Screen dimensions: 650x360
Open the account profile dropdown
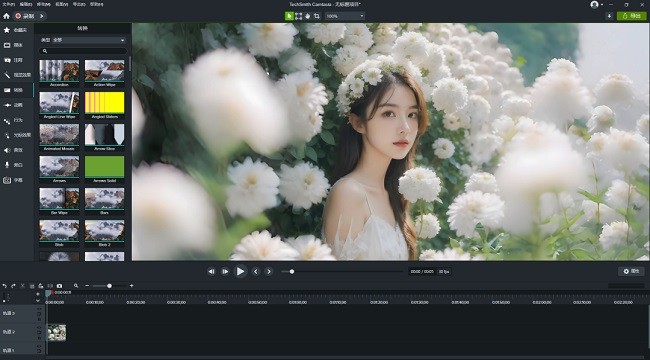tap(597, 5)
